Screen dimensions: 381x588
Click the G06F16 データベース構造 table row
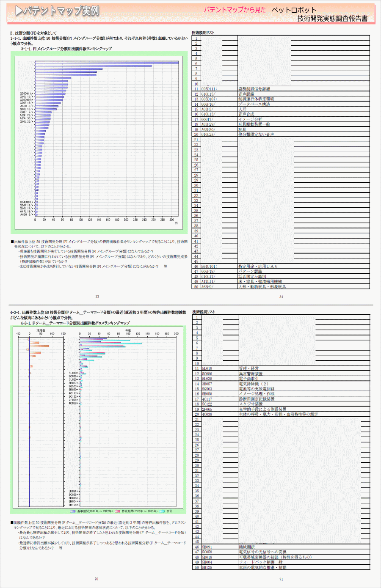point(254,104)
